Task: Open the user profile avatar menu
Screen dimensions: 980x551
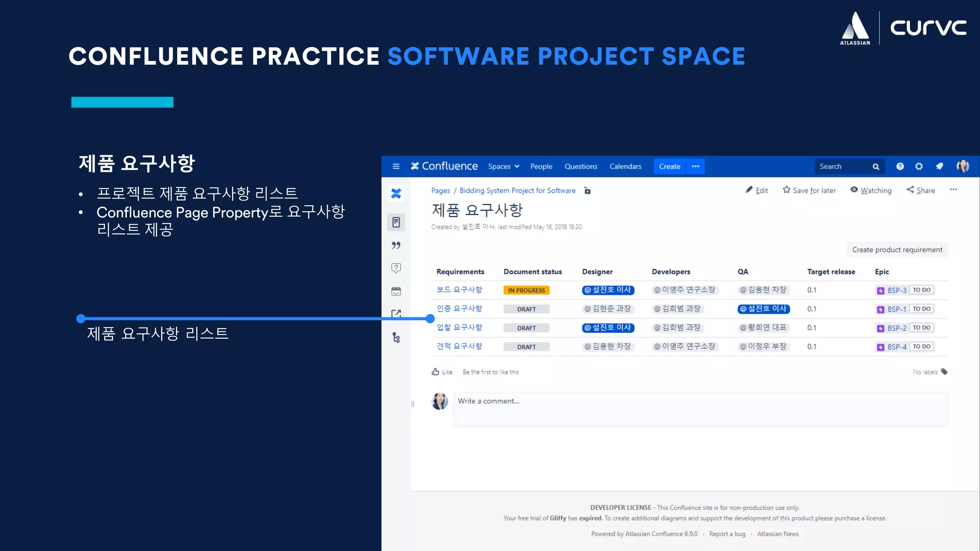Action: click(963, 166)
